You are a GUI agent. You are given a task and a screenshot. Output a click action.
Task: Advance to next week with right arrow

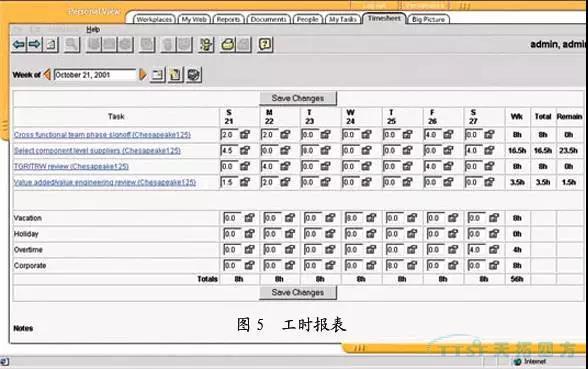pos(142,74)
